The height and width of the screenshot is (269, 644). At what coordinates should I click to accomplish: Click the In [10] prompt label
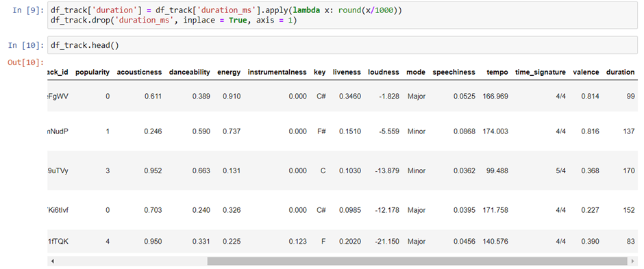click(x=25, y=45)
